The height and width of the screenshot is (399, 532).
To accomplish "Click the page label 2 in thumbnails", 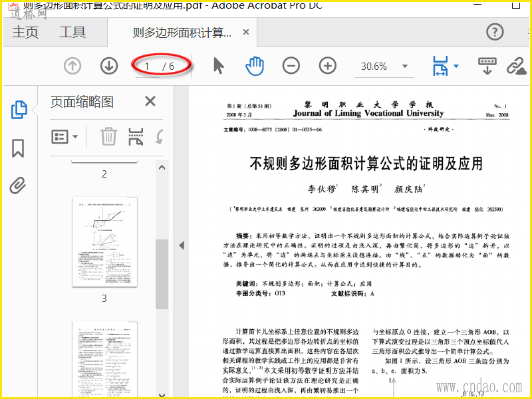I will click(x=104, y=174).
